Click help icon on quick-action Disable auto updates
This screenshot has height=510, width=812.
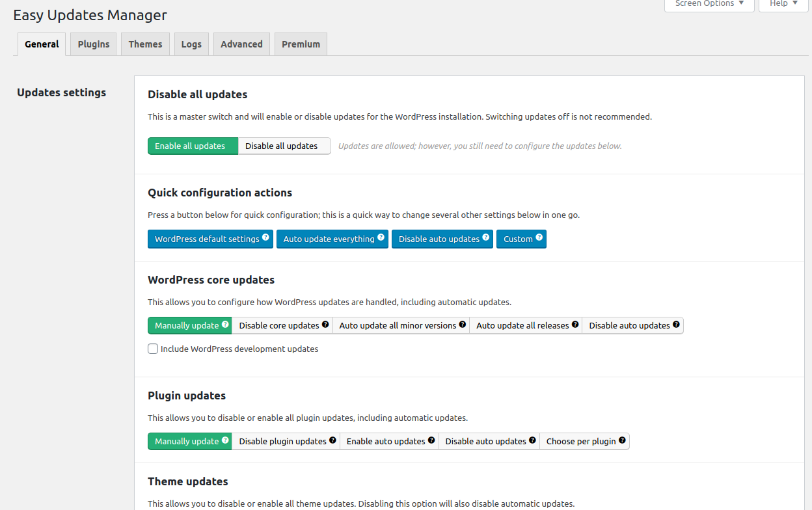(486, 238)
